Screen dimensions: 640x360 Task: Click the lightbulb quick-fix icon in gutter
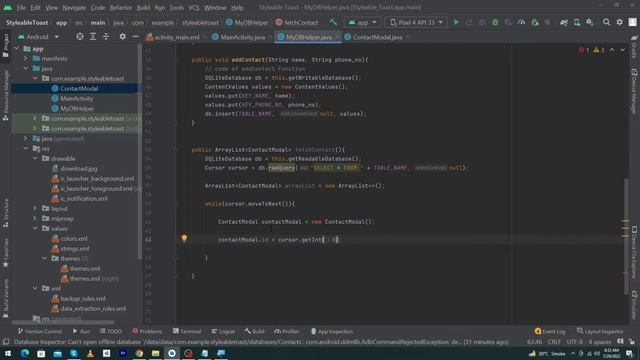(184, 238)
